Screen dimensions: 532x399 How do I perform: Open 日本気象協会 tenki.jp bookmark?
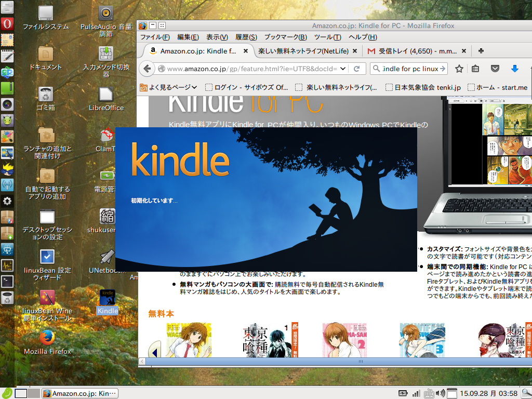click(x=423, y=87)
